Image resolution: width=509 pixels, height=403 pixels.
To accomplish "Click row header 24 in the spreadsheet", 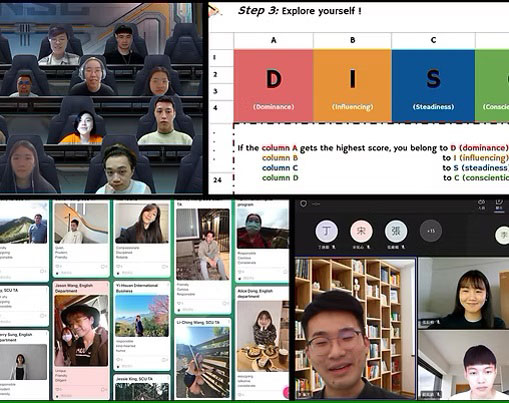I will point(217,180).
